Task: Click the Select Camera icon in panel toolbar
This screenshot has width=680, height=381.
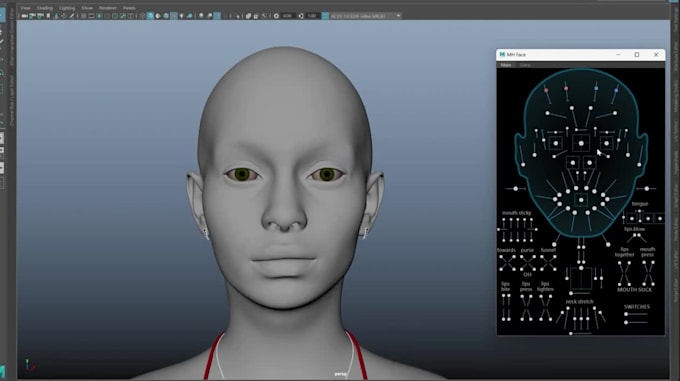Action: click(24, 16)
